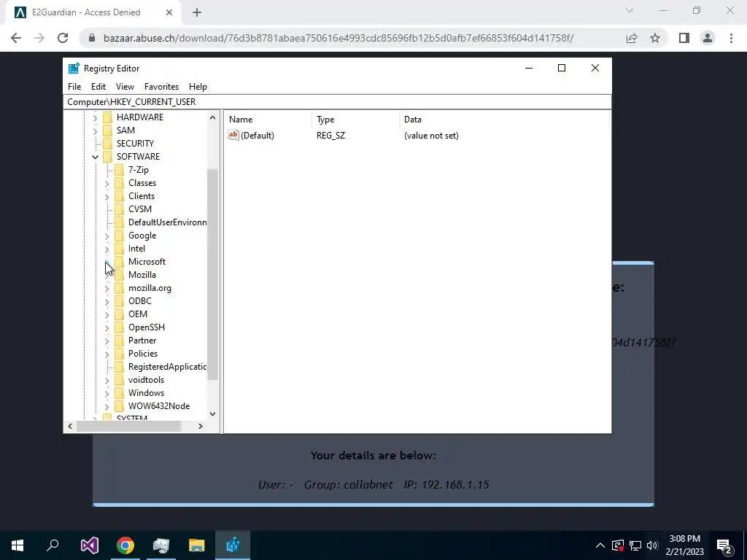Close the E2Guardian Access Denied tab

(x=169, y=12)
